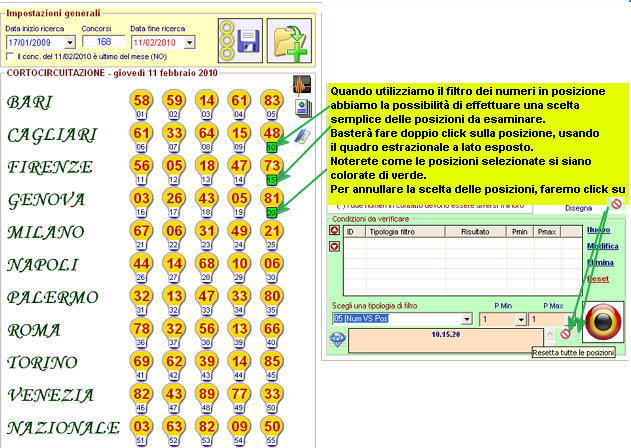Open the P Min value dropdown
The width and height of the screenshot is (631, 448).
pos(519,319)
